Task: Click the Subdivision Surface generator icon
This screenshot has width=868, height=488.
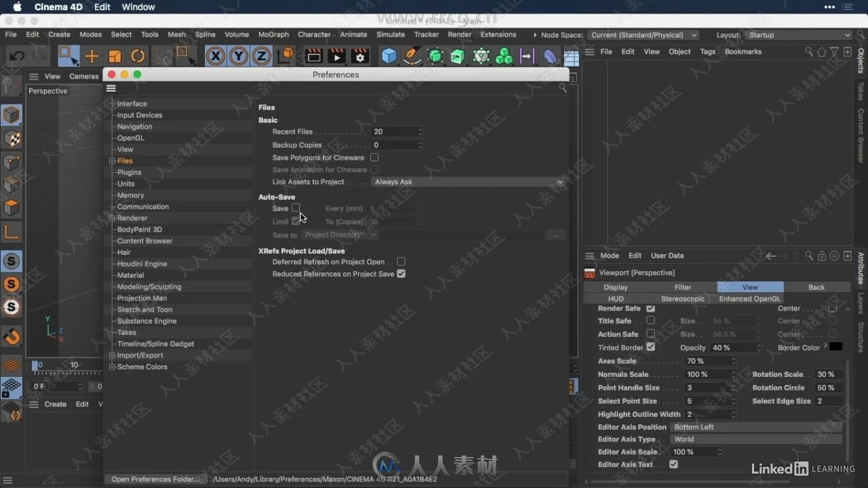Action: (435, 56)
